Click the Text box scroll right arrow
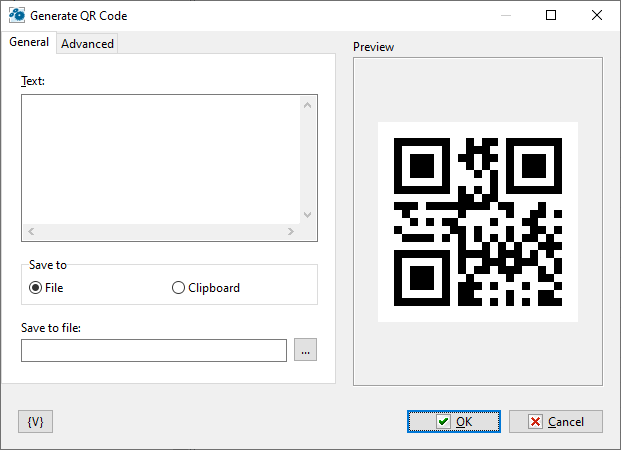This screenshot has width=621, height=450. [291, 231]
